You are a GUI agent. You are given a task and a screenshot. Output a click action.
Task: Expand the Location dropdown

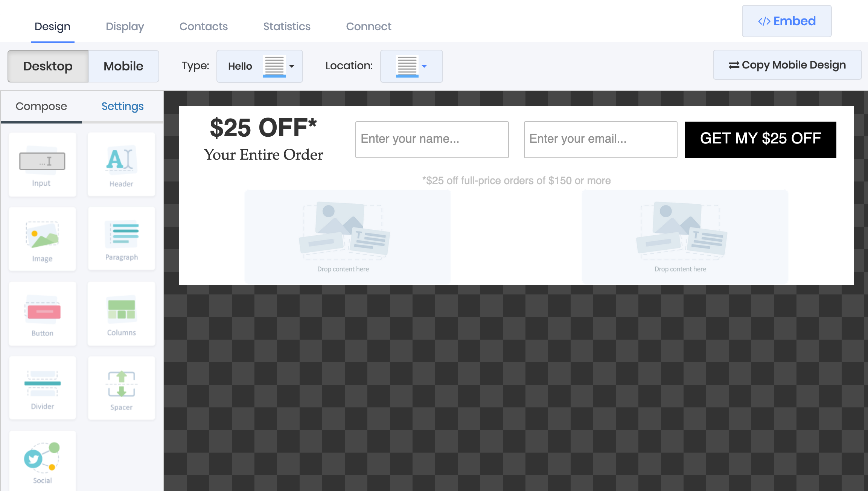pos(411,66)
